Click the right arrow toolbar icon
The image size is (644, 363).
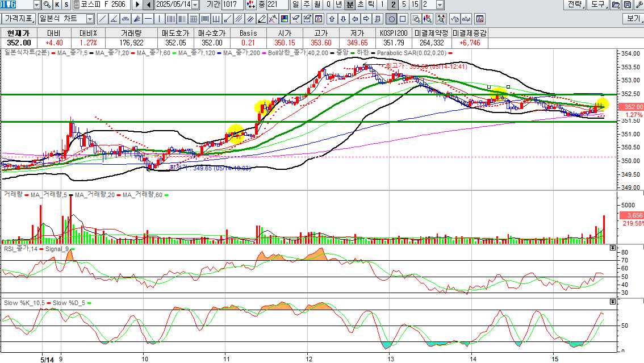[x=366, y=19]
